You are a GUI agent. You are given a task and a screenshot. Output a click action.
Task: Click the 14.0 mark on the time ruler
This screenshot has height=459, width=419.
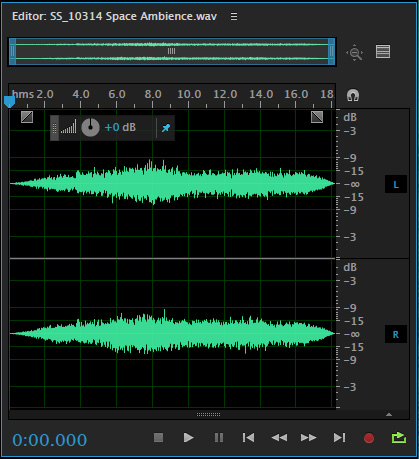coord(261,94)
